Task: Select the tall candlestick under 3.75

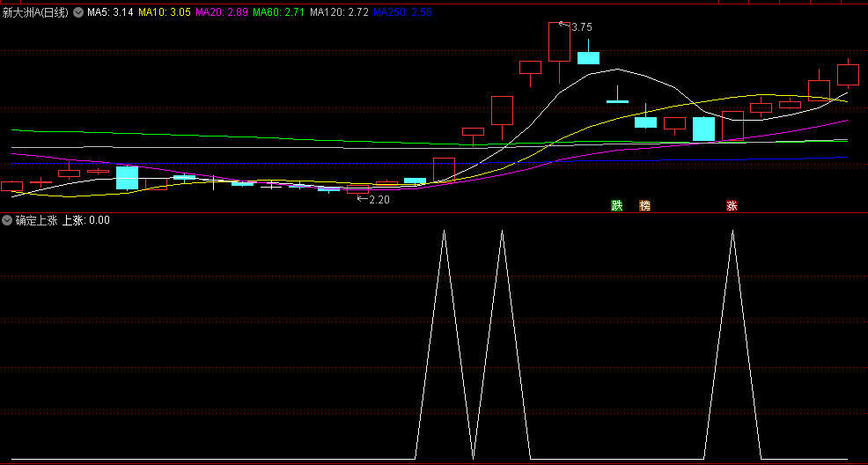Action: (x=559, y=42)
